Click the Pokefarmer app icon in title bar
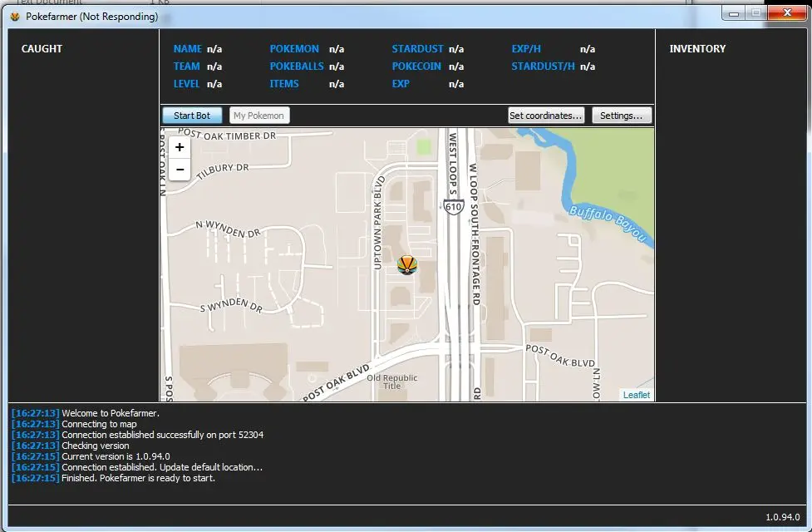Image resolution: width=812 pixels, height=532 pixels. click(15, 17)
